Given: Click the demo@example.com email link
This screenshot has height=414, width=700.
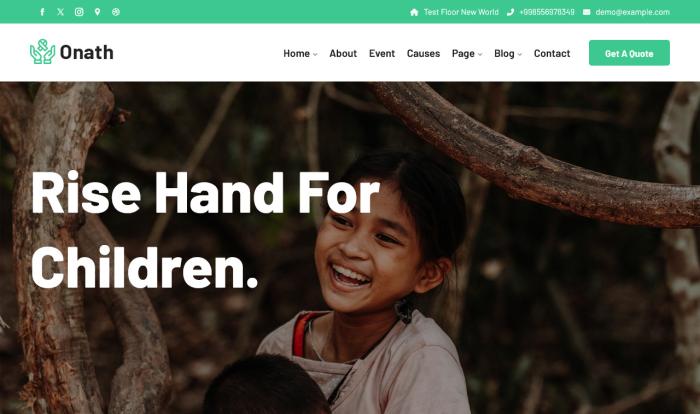Looking at the screenshot, I should (x=632, y=12).
